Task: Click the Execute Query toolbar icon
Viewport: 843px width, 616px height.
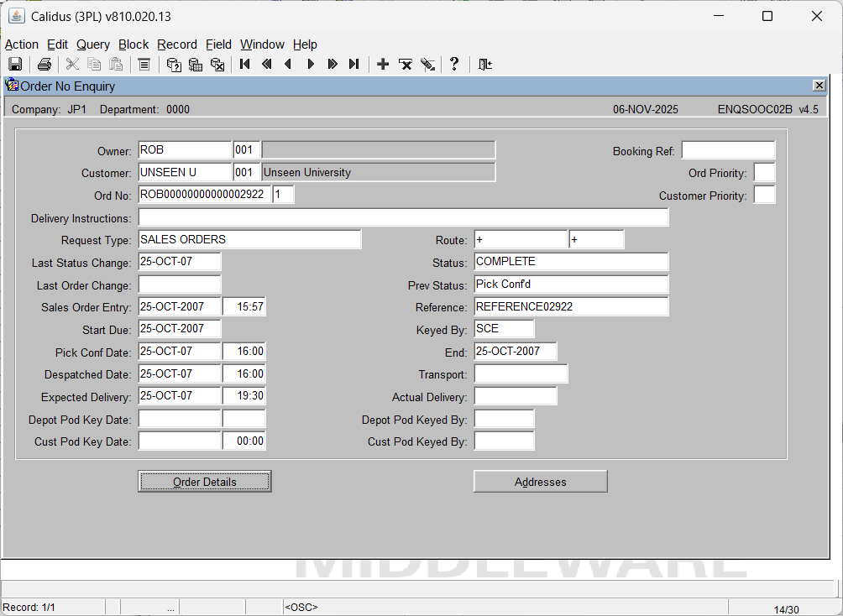Action: coord(196,65)
